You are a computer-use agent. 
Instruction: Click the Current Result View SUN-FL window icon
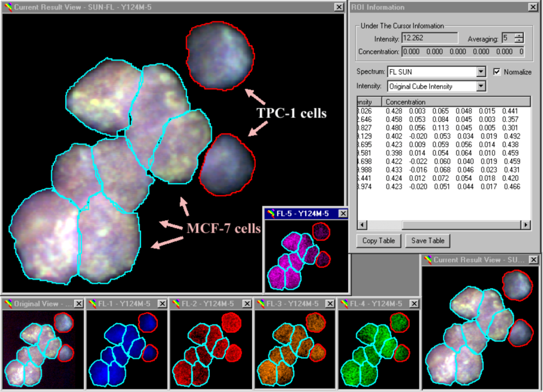[x=8, y=7]
